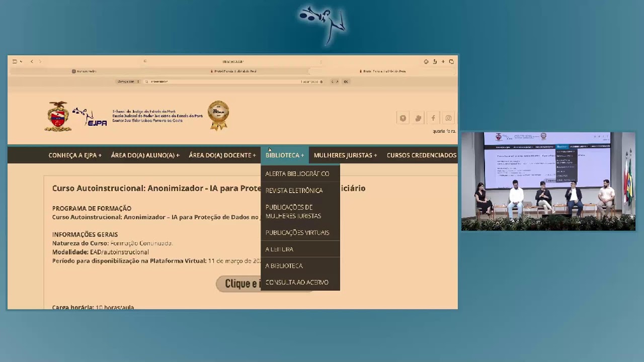Open CONSULTA AO ACERVO menu entry

pyautogui.click(x=300, y=282)
